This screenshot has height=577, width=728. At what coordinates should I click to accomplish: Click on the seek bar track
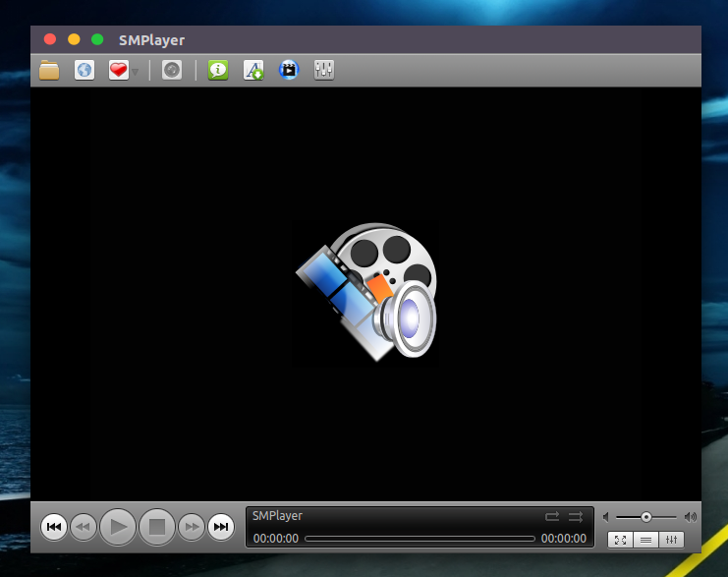tap(420, 539)
